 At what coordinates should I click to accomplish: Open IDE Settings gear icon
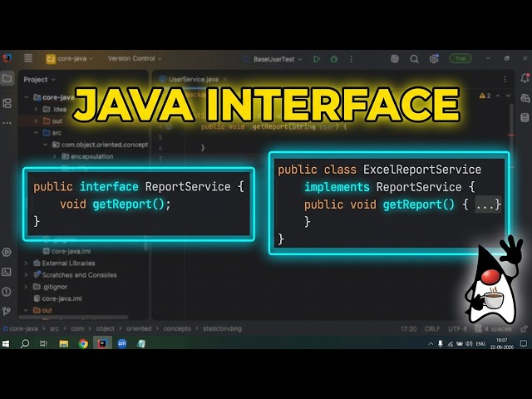coord(434,59)
